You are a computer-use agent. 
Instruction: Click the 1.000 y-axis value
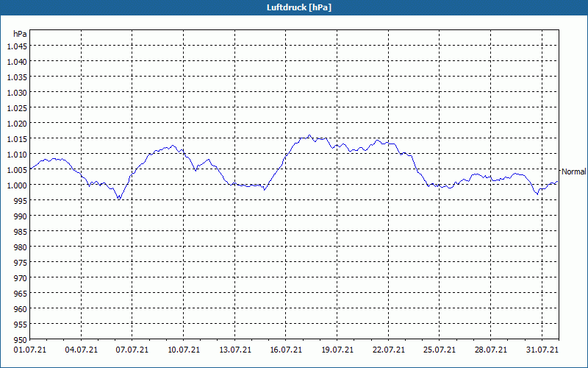click(x=17, y=185)
